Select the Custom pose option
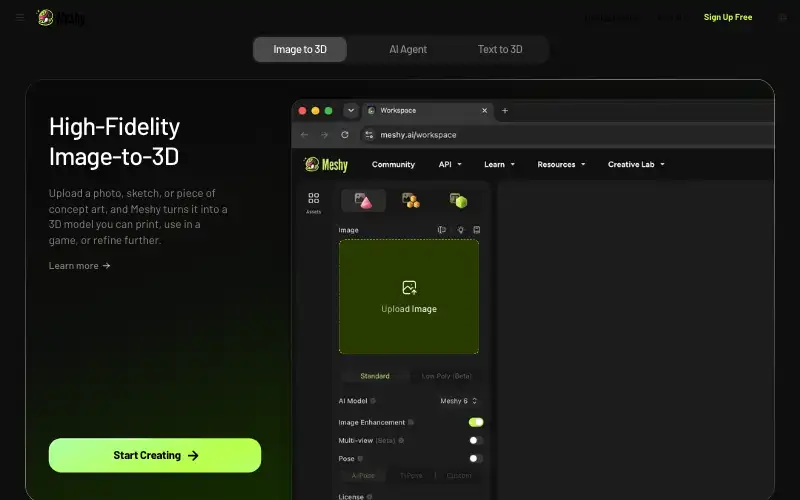This screenshot has width=800, height=500. coord(459,476)
